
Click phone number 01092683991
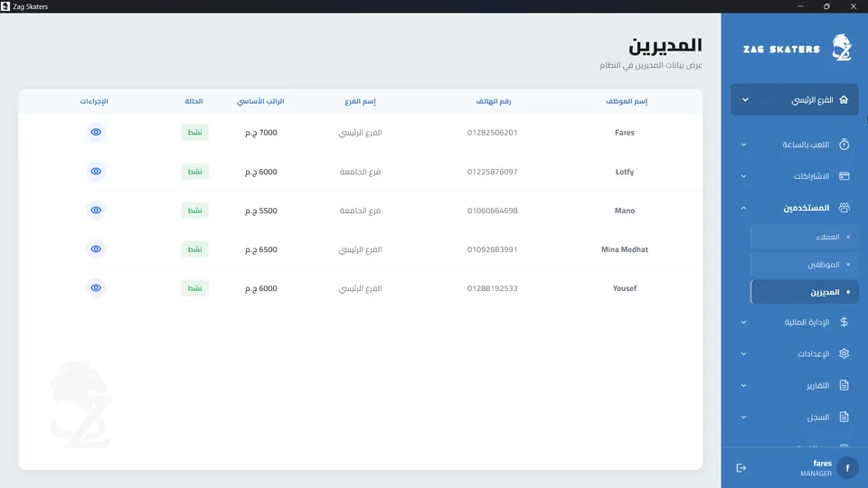(x=492, y=249)
